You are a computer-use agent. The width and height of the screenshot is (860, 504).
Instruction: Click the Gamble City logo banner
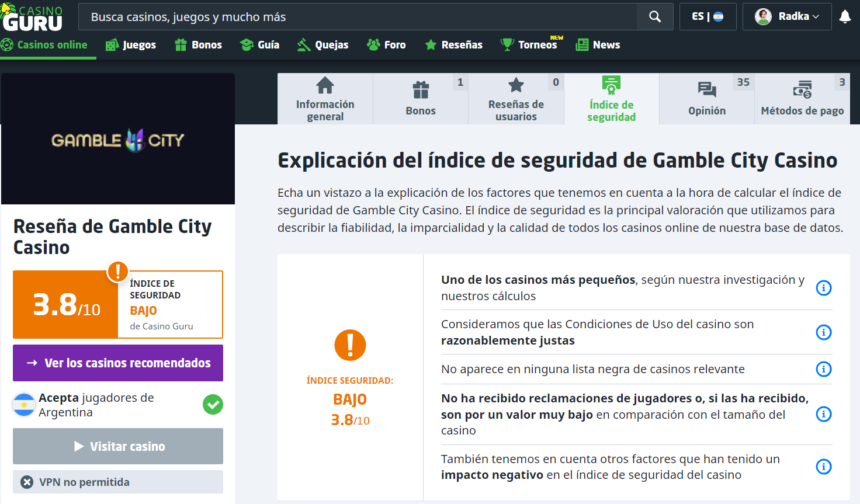(118, 139)
